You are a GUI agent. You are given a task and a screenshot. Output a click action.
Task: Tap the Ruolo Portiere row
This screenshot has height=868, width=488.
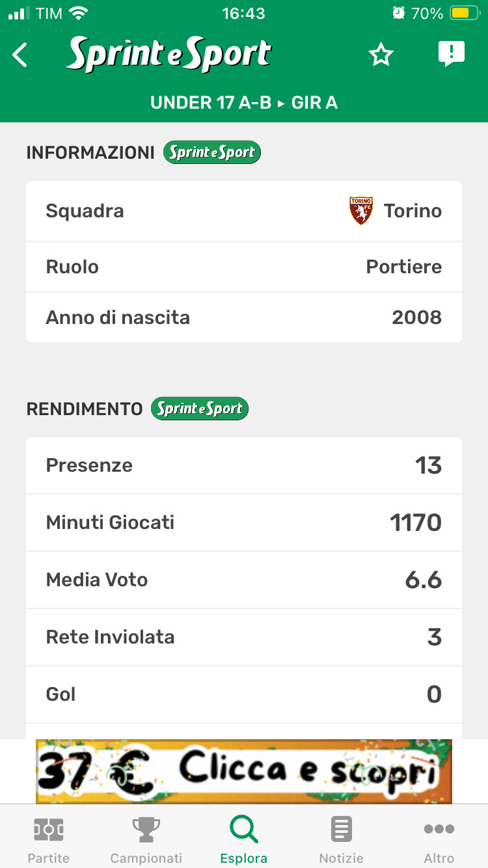(244, 267)
